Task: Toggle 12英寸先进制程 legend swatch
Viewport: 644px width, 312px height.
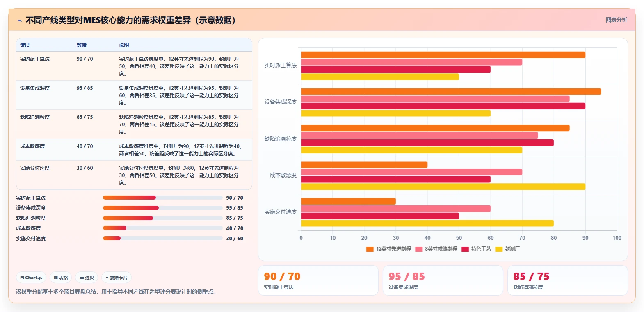Action: pos(370,249)
